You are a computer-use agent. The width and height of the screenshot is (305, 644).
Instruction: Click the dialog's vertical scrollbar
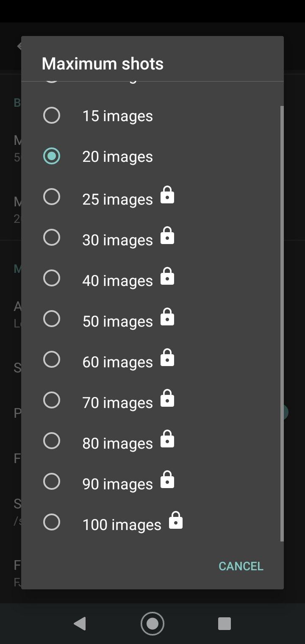[282, 323]
